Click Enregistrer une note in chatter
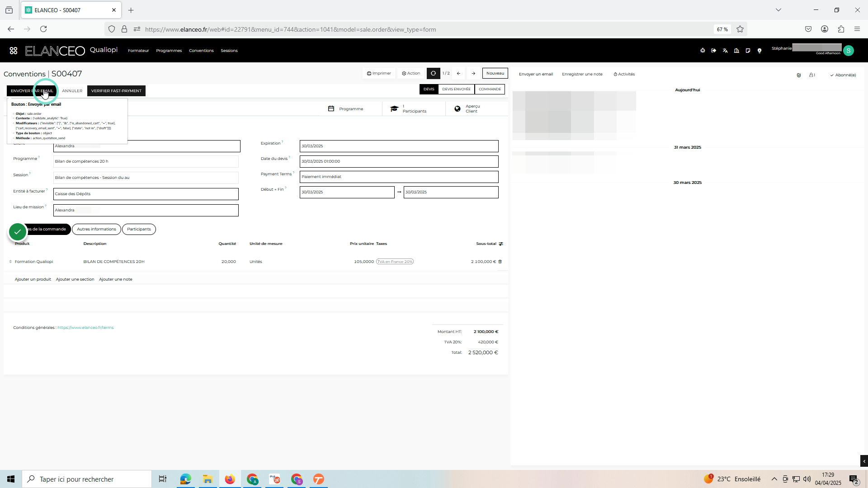 (x=582, y=74)
